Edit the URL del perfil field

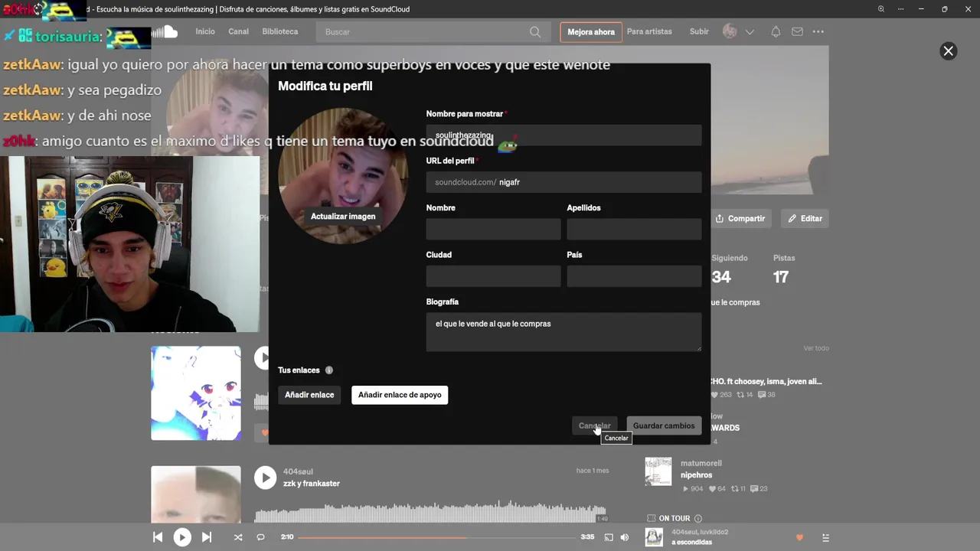point(563,182)
